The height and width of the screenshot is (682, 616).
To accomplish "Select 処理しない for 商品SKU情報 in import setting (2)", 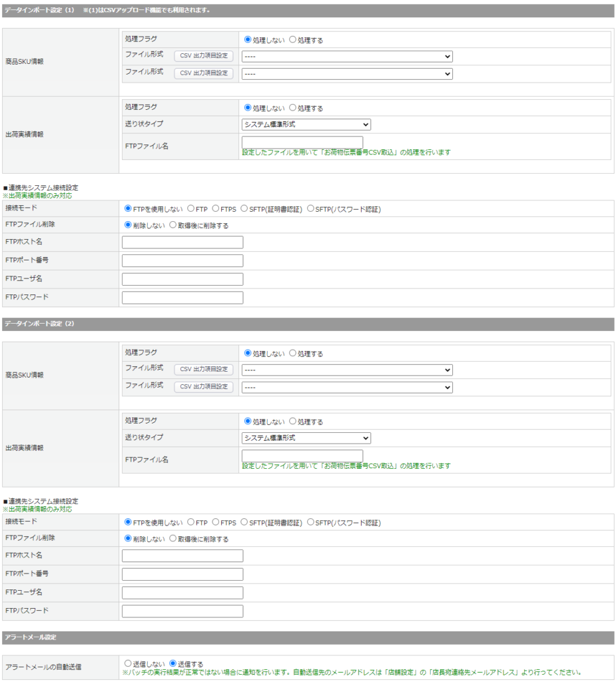I will [248, 353].
